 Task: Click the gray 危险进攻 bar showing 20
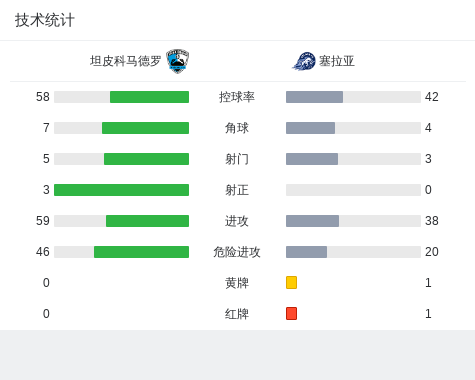click(306, 252)
